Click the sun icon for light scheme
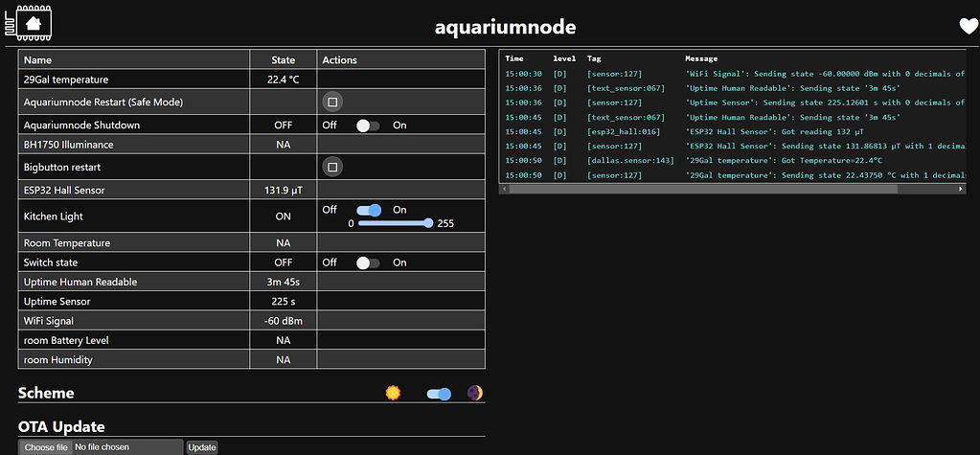Screen dimensions: 980x455 [x=392, y=393]
